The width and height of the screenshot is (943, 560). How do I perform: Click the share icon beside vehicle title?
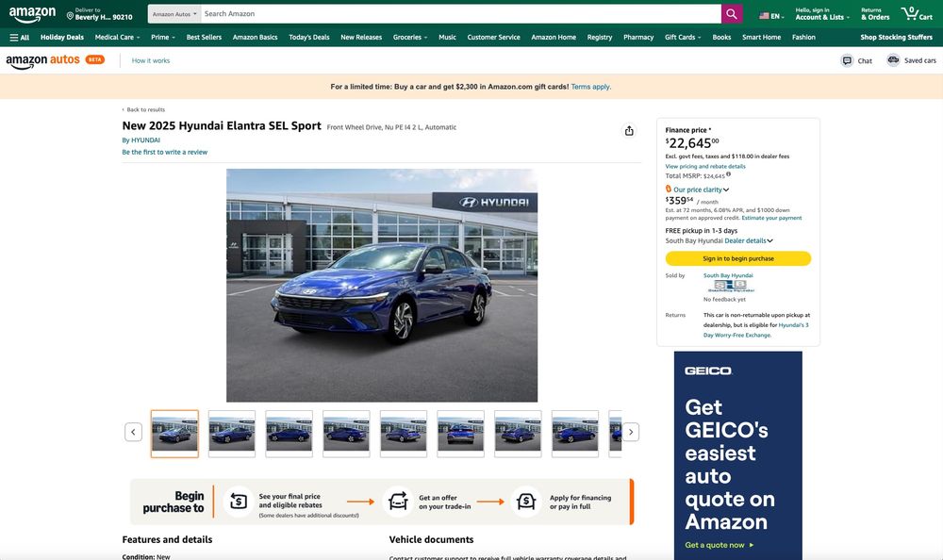629,130
